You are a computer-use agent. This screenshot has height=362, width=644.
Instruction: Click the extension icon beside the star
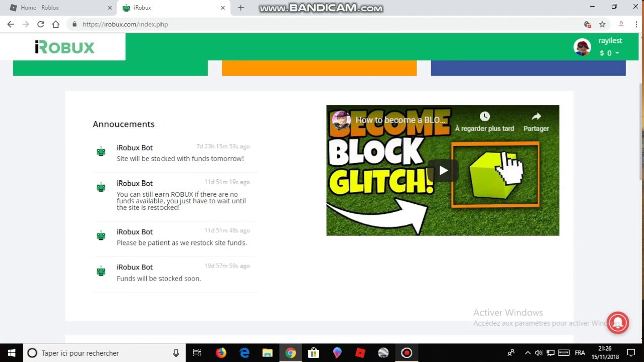point(587,24)
